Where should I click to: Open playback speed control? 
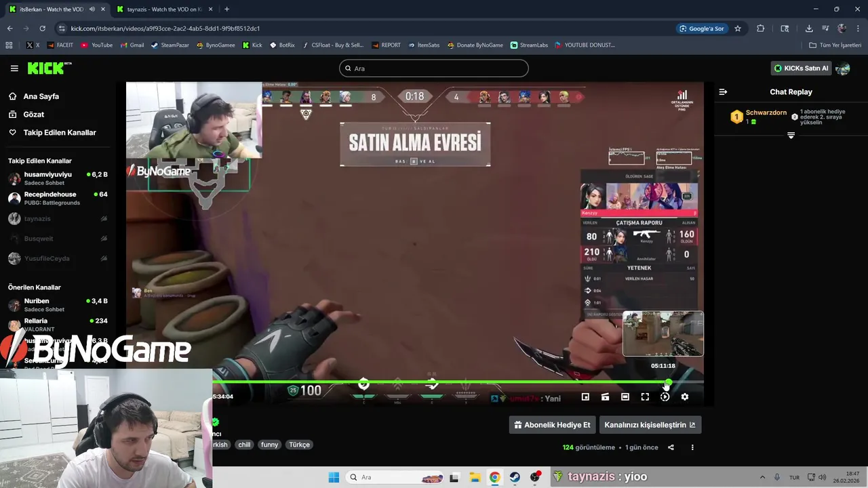click(665, 397)
